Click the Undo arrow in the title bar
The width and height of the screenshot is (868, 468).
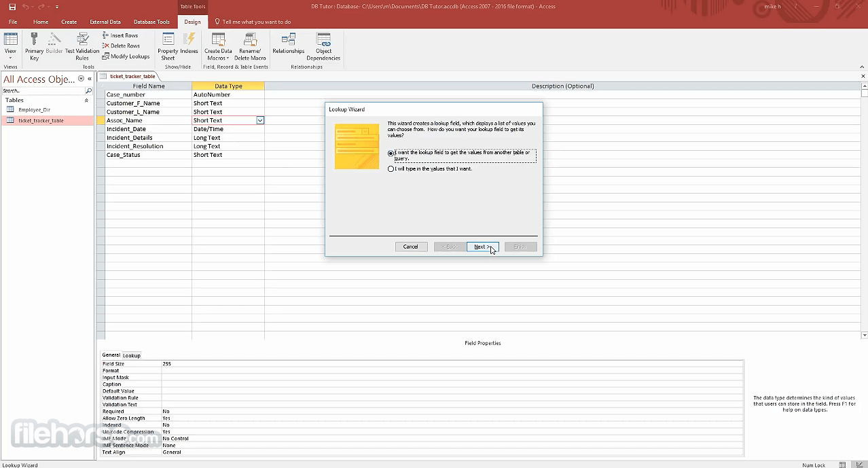[x=25, y=7]
